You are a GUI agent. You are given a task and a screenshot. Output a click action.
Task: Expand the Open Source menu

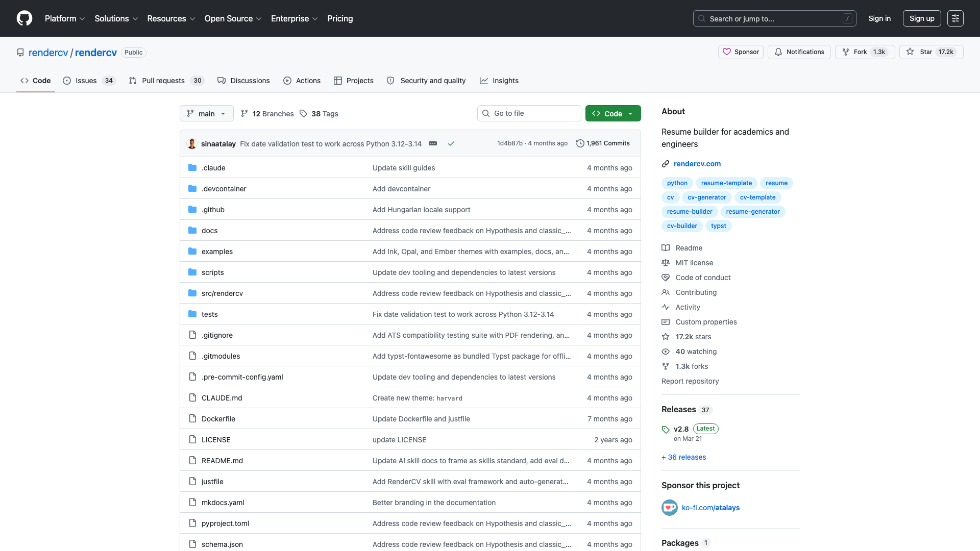tap(233, 18)
